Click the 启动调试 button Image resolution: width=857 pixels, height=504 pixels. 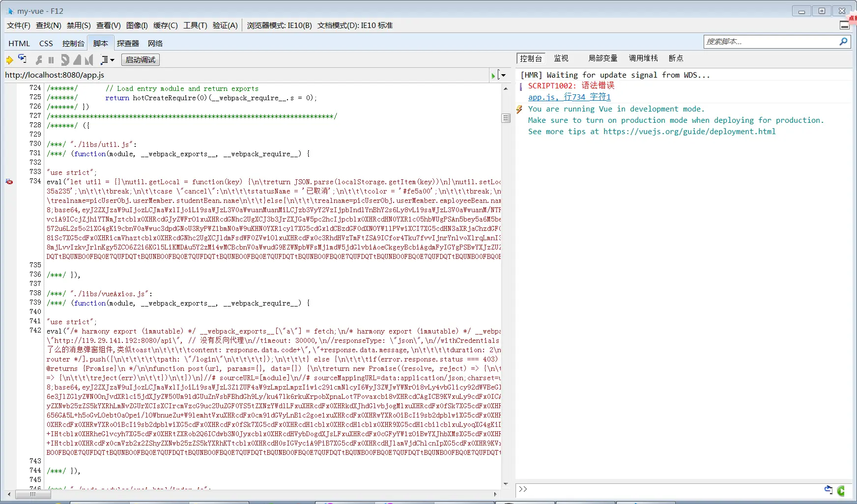point(141,60)
